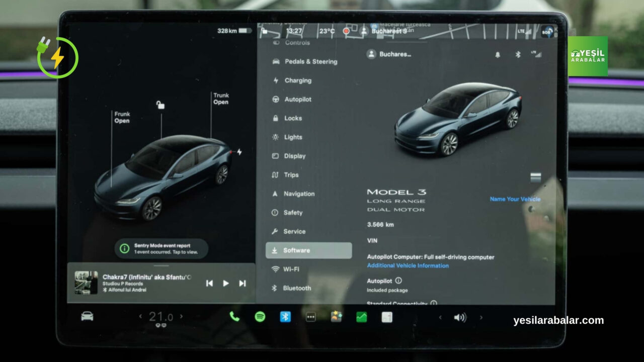Open Wi-Fi settings
Image resolution: width=644 pixels, height=362 pixels.
pyautogui.click(x=285, y=269)
